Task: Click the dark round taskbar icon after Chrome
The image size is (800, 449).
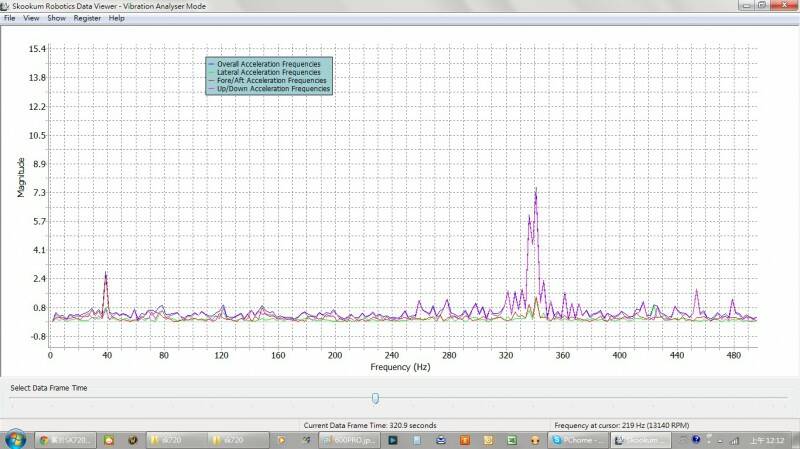Action: pyautogui.click(x=133, y=440)
